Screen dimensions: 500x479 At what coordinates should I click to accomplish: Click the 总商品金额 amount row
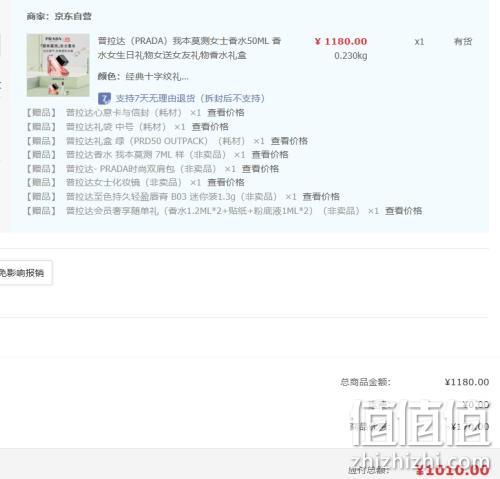[x=414, y=382]
